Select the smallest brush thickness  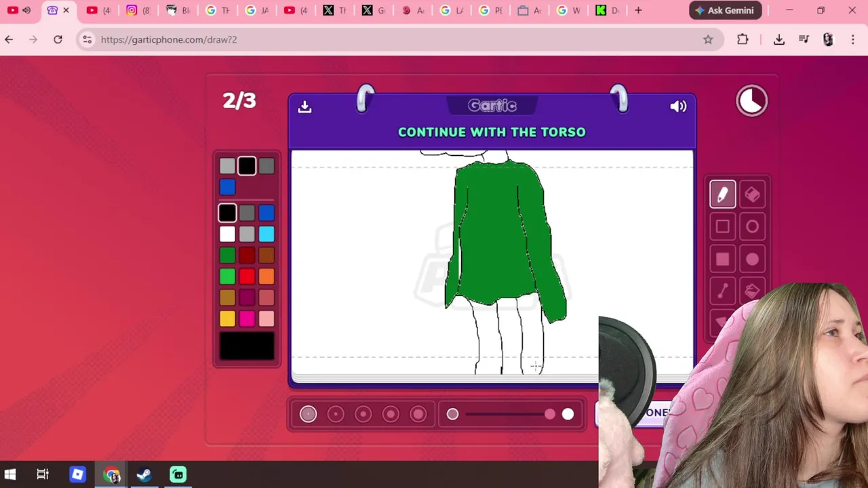click(308, 414)
